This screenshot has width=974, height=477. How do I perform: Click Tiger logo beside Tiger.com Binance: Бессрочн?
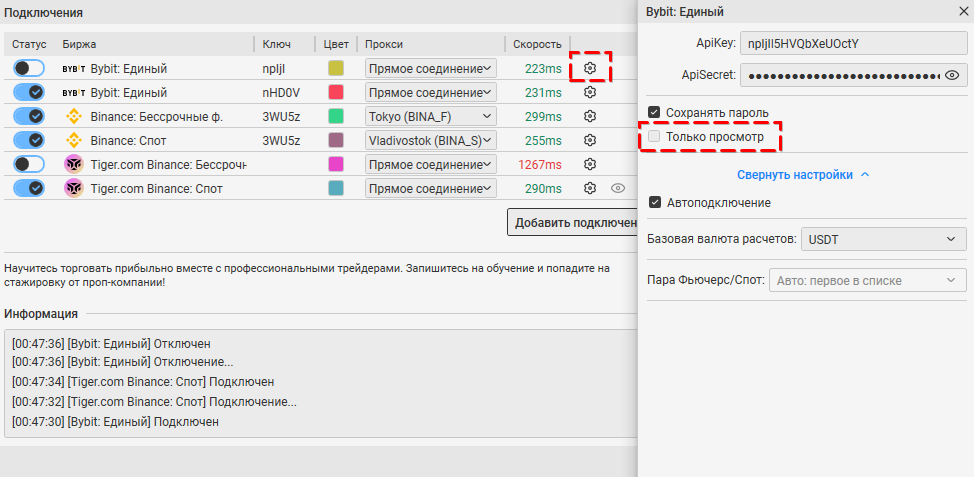pos(74,164)
